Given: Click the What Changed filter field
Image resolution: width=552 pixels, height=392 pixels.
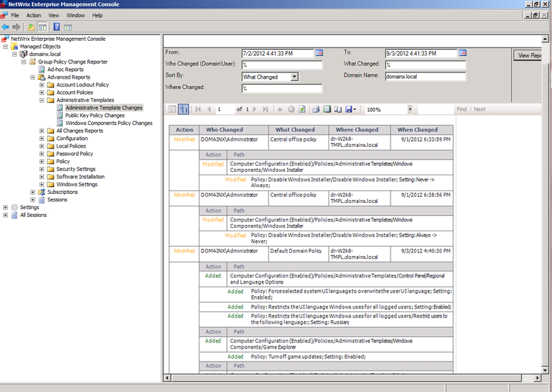Looking at the screenshot, I should click(425, 65).
